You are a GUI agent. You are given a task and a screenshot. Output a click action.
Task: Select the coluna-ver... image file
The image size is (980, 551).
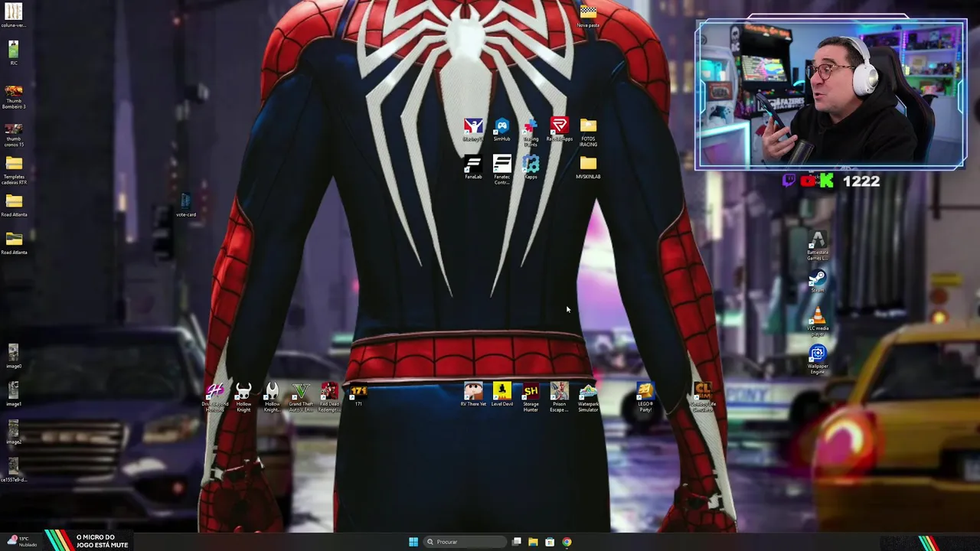coord(14,16)
